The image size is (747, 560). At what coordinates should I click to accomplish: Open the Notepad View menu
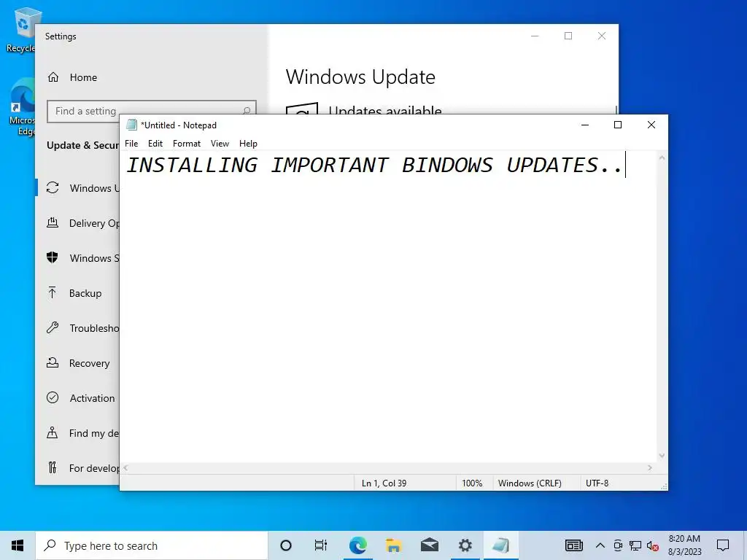220,144
